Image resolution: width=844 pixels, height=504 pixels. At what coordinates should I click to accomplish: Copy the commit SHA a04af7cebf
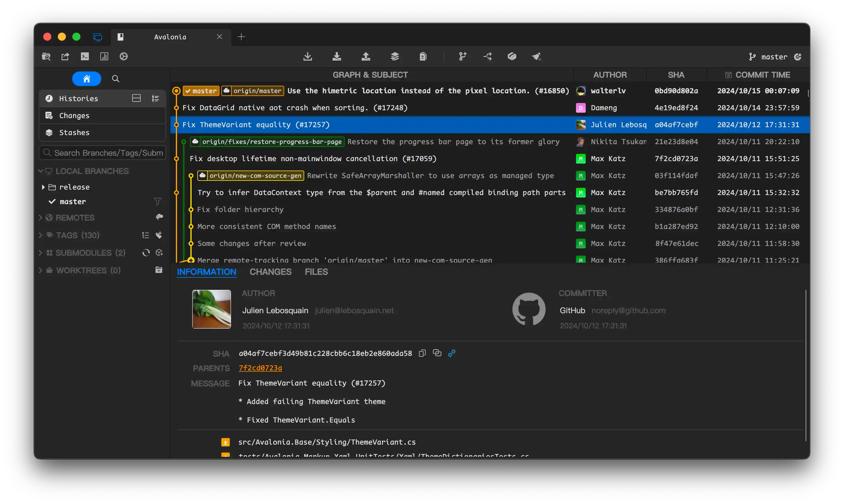point(422,353)
